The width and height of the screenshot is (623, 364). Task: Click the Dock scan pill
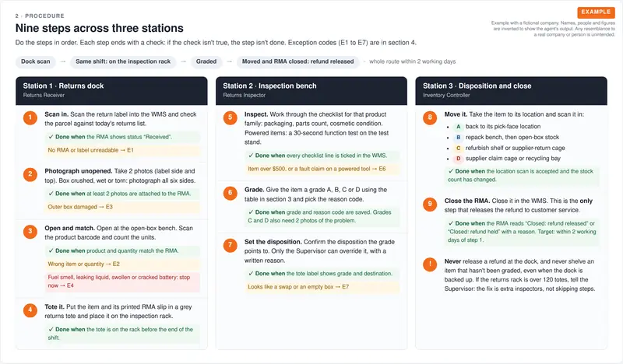pos(36,61)
